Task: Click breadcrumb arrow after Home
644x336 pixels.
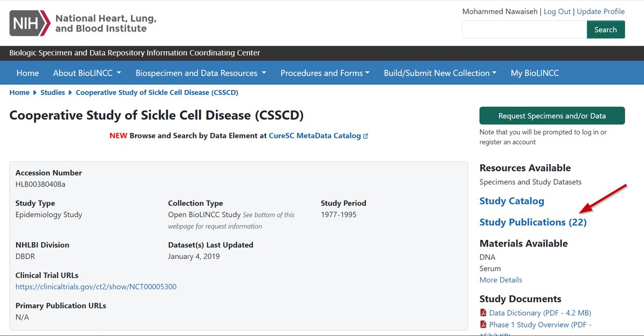Action: point(35,93)
